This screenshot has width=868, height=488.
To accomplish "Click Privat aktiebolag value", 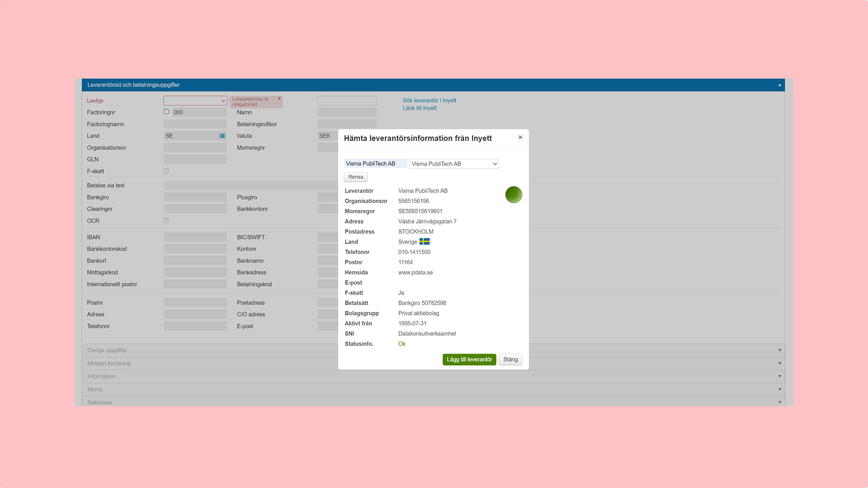I will coord(419,314).
